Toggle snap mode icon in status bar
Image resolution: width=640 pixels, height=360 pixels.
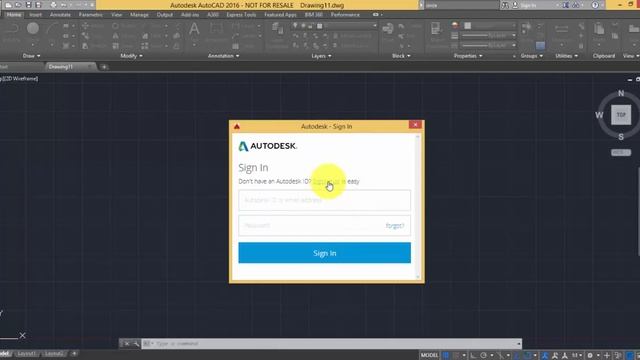pyautogui.click(x=456, y=356)
